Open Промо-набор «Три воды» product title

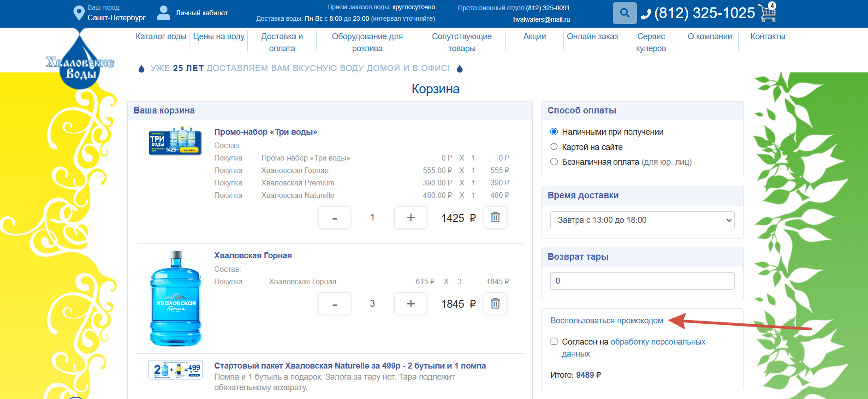tap(266, 132)
